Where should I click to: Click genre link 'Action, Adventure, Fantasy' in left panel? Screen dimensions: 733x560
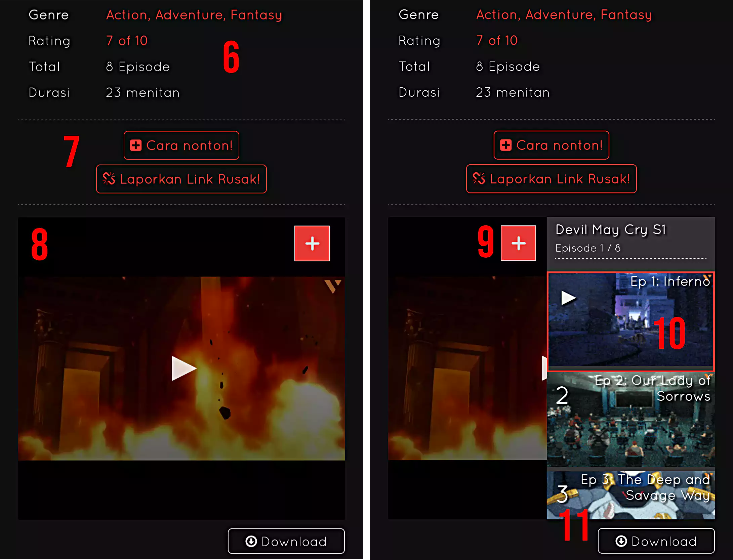tap(194, 15)
